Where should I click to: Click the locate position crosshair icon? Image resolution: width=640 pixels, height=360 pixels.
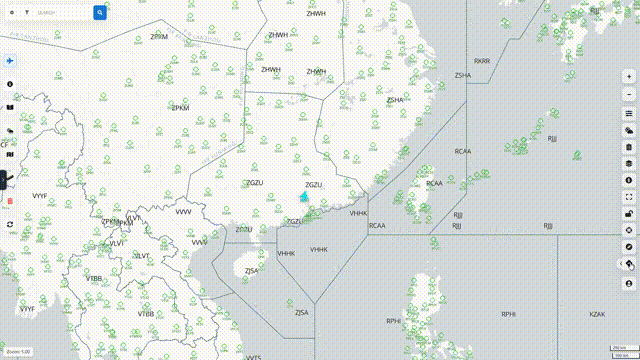(629, 230)
